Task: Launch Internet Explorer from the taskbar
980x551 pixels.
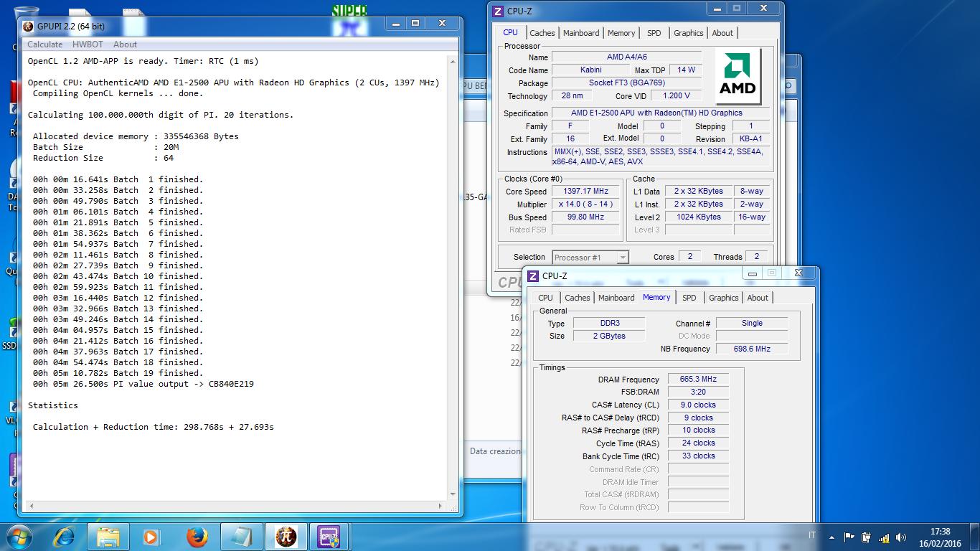Action: (65, 537)
